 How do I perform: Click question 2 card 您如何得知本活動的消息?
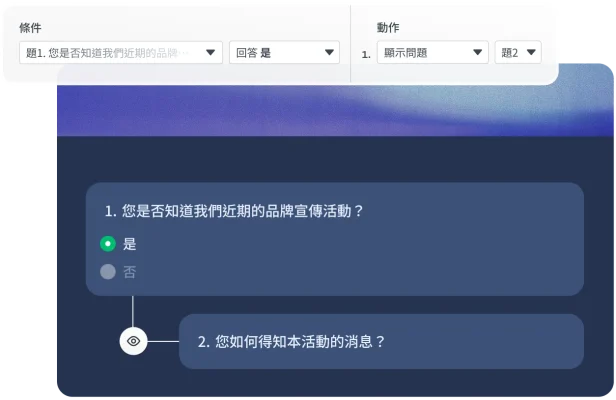click(381, 341)
